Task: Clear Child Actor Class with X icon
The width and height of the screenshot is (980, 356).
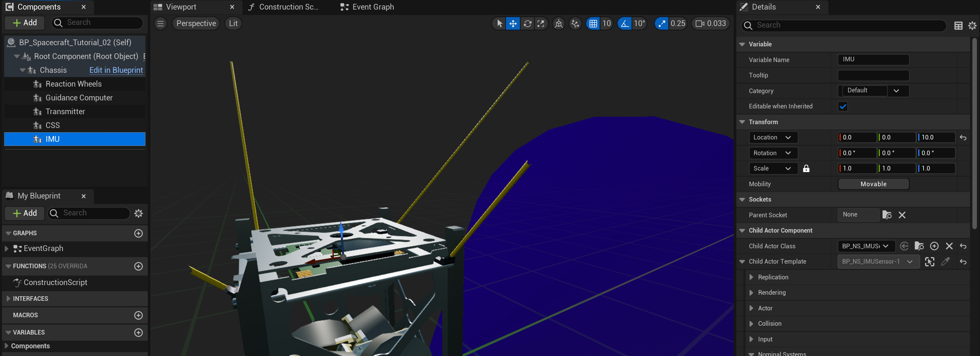Action: point(949,246)
